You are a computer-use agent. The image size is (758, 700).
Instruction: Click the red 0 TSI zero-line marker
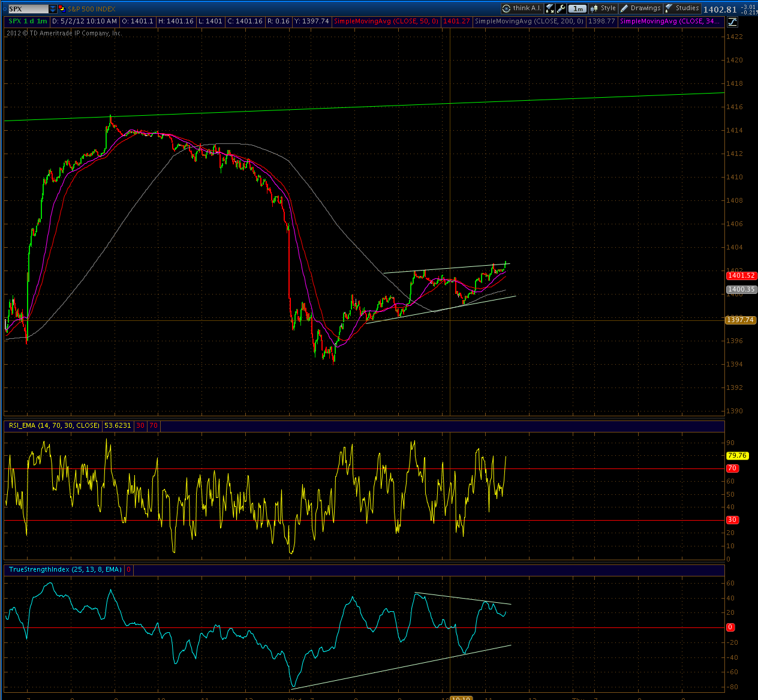(730, 627)
